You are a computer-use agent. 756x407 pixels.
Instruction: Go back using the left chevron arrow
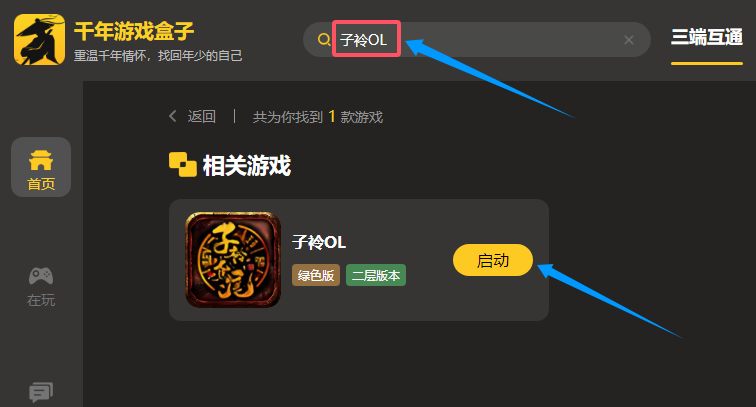pyautogui.click(x=173, y=116)
